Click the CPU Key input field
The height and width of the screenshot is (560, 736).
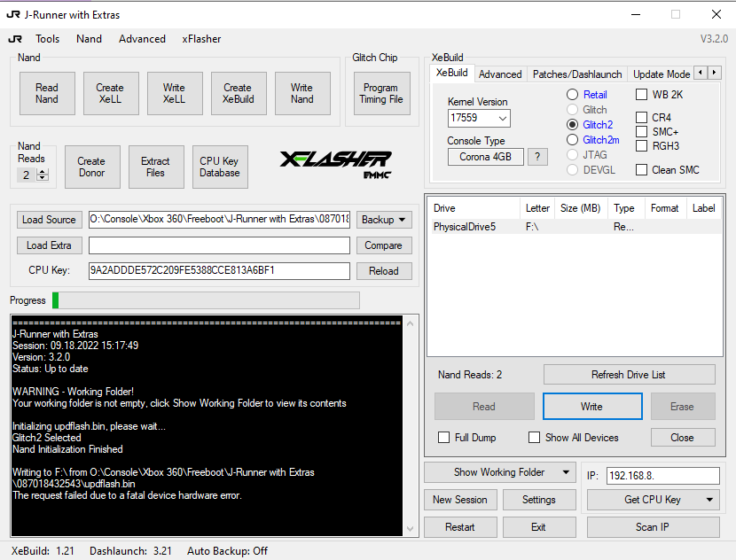(x=219, y=270)
